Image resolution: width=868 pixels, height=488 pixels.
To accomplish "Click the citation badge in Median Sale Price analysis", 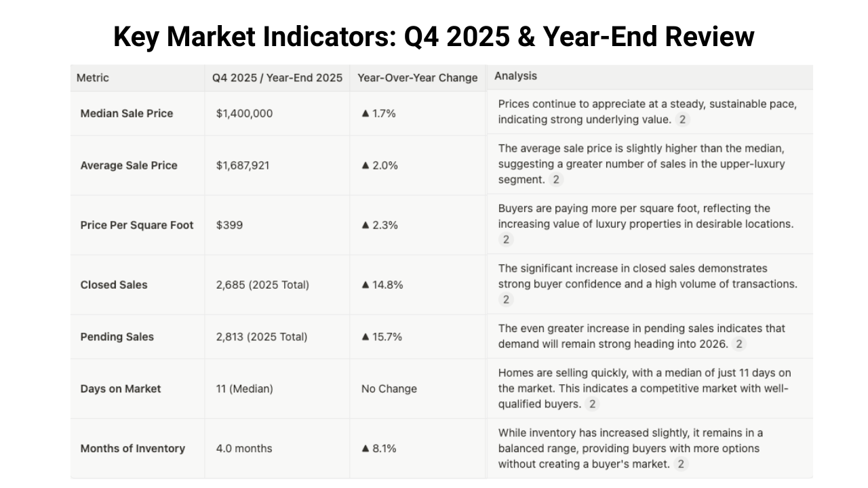I will [682, 120].
